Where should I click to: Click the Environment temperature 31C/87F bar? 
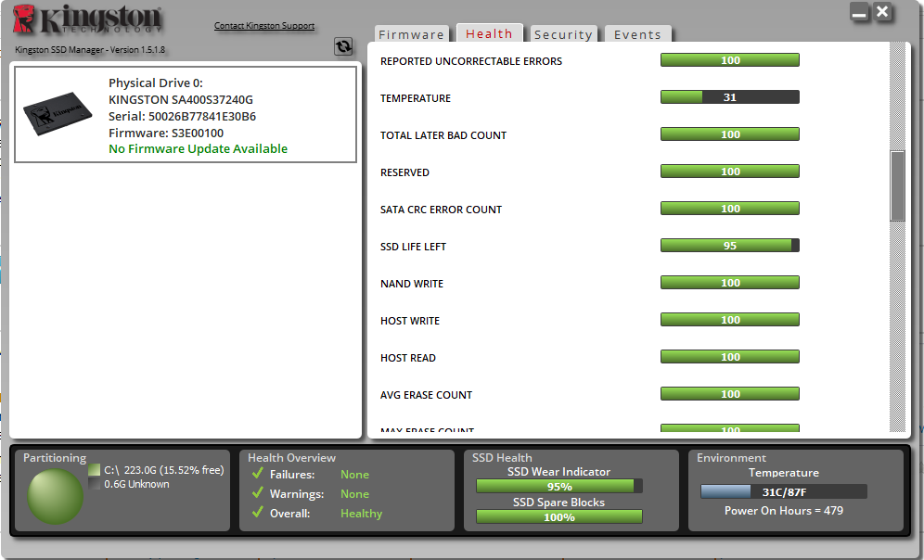[784, 491]
